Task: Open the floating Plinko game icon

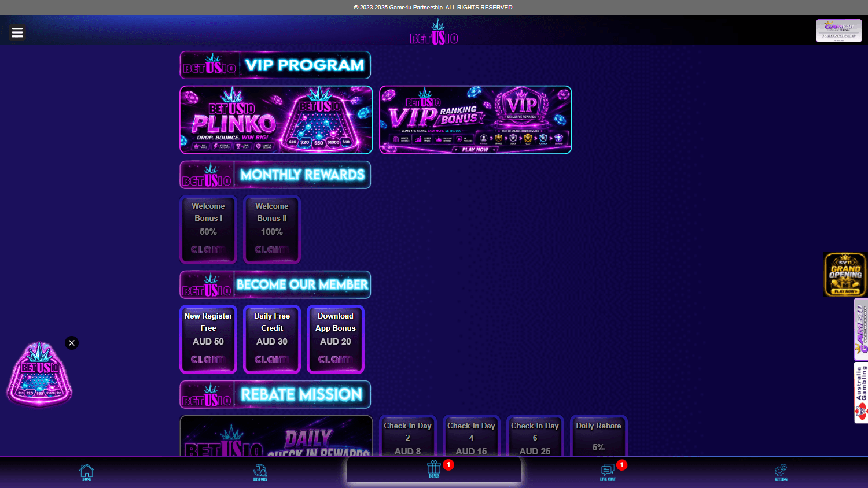Action: point(39,375)
